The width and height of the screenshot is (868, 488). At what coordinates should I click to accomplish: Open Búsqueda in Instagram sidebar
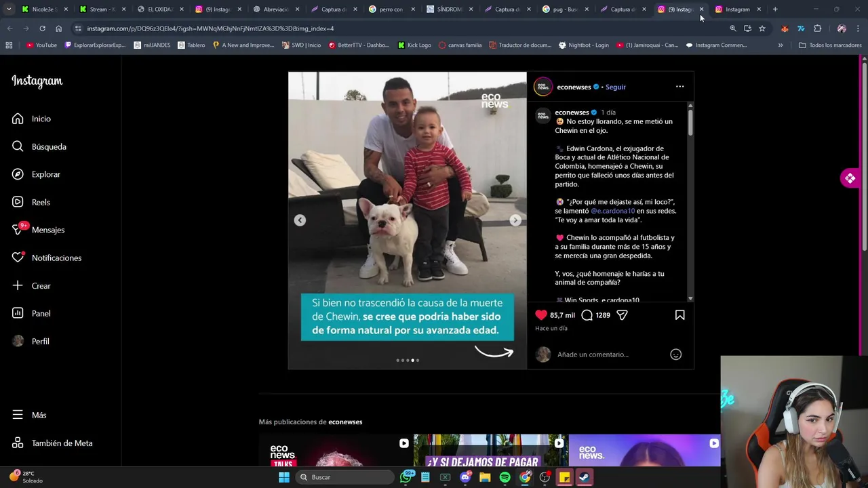click(x=39, y=146)
